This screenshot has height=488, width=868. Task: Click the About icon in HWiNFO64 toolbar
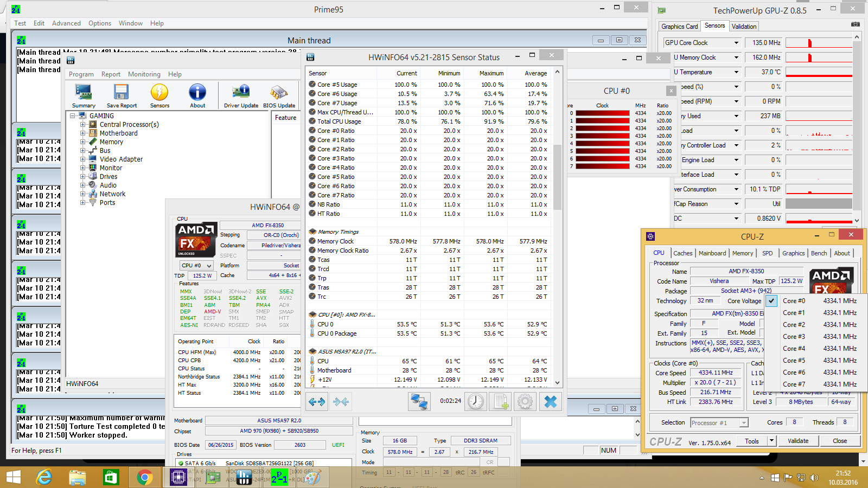click(x=197, y=96)
